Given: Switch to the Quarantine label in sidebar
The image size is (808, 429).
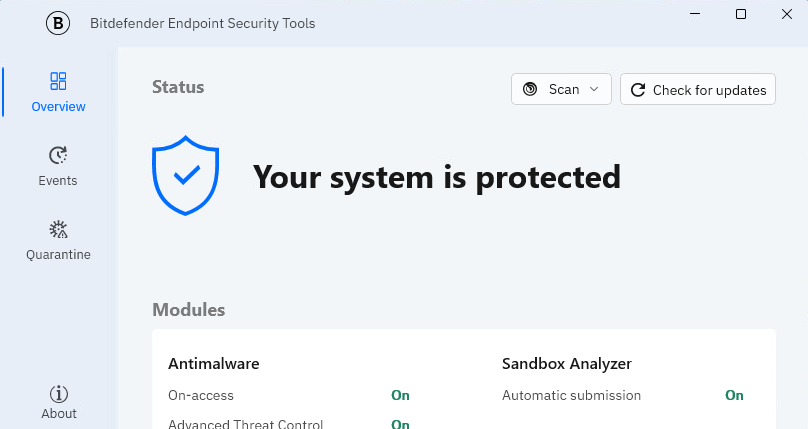Looking at the screenshot, I should 58,255.
